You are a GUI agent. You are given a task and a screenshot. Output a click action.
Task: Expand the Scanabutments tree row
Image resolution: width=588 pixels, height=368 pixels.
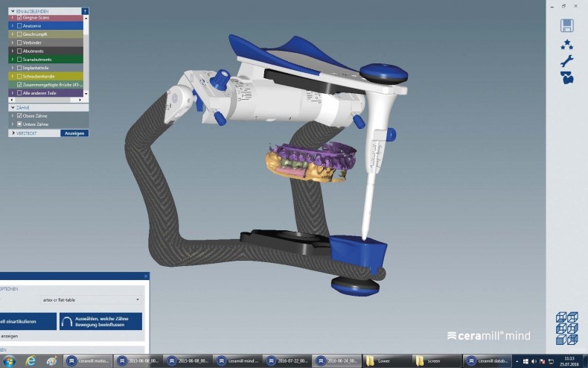tap(12, 59)
